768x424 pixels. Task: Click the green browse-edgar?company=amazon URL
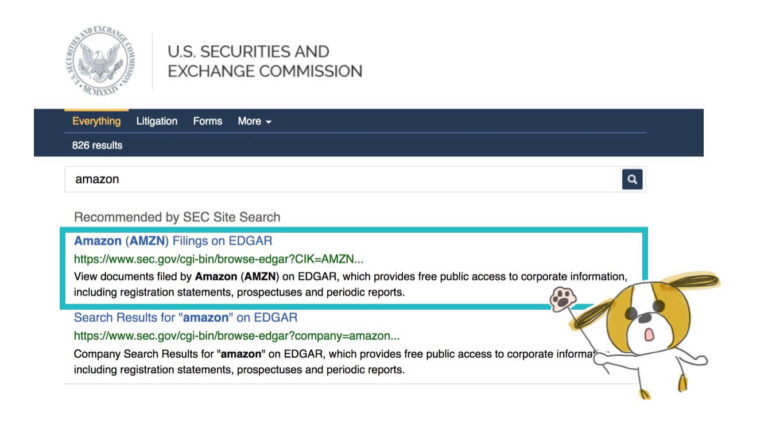coord(236,335)
